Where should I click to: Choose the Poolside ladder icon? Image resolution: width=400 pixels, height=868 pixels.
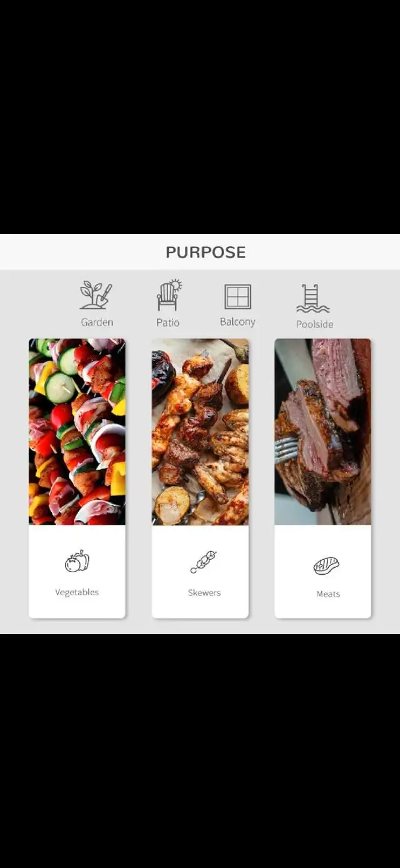312,298
